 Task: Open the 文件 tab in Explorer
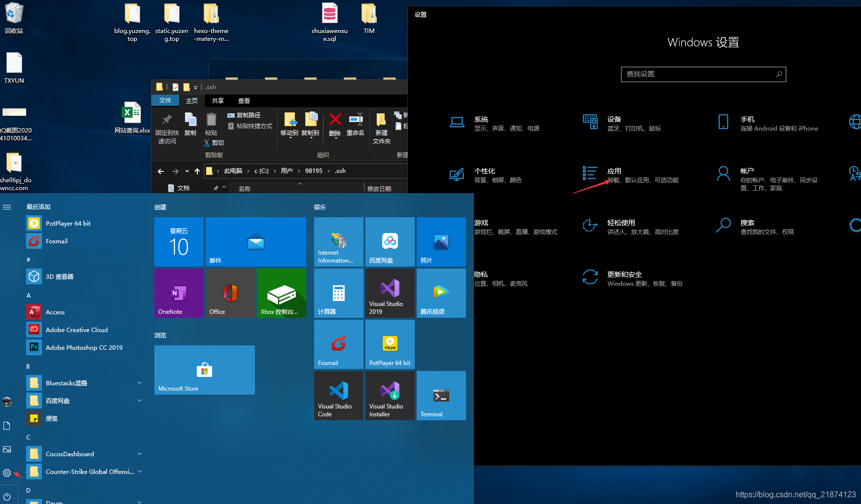[x=165, y=101]
